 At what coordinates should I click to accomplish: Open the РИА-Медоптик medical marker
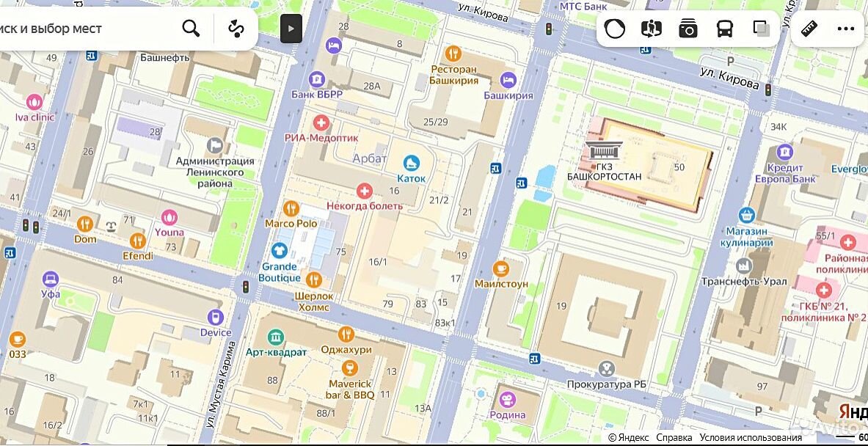click(321, 123)
